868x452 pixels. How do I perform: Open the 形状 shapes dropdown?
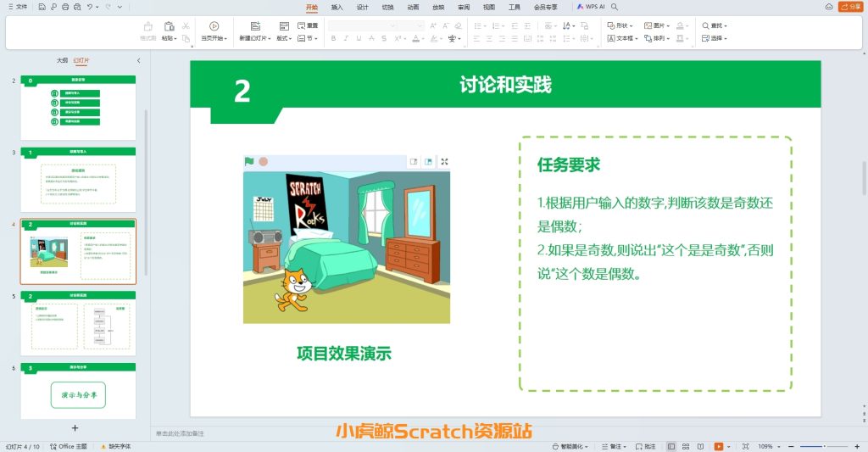pyautogui.click(x=620, y=25)
